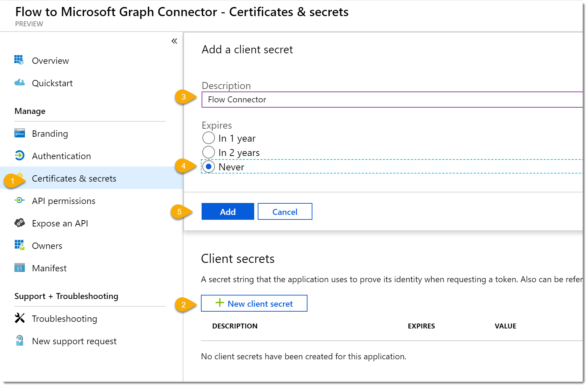Click the VALUE column header
The height and width of the screenshot is (387, 588).
coord(505,326)
